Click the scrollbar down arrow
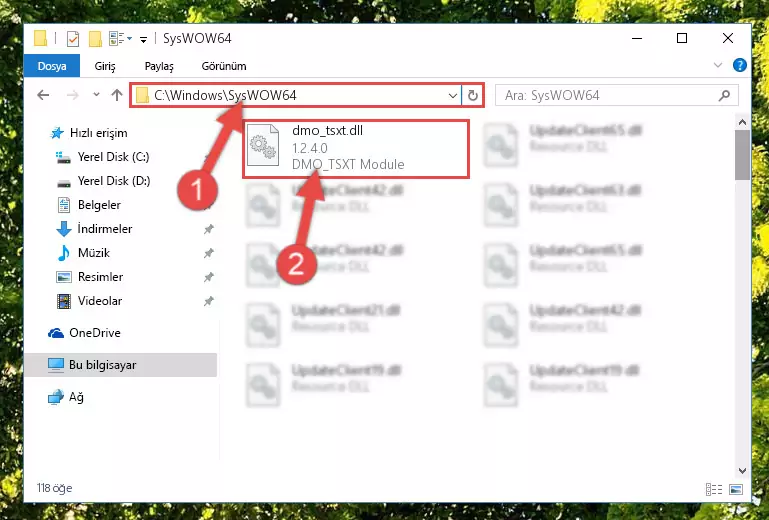 [x=742, y=470]
